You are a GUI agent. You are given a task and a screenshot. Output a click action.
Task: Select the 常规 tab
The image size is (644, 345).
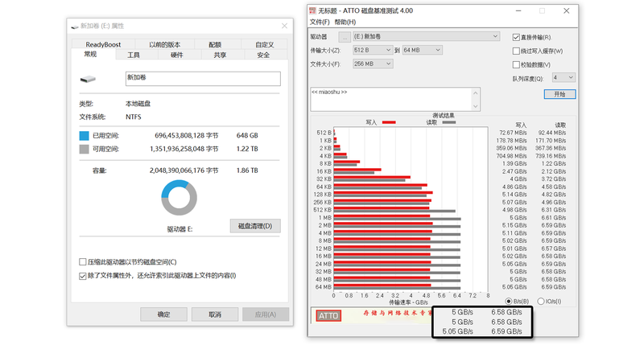point(90,54)
